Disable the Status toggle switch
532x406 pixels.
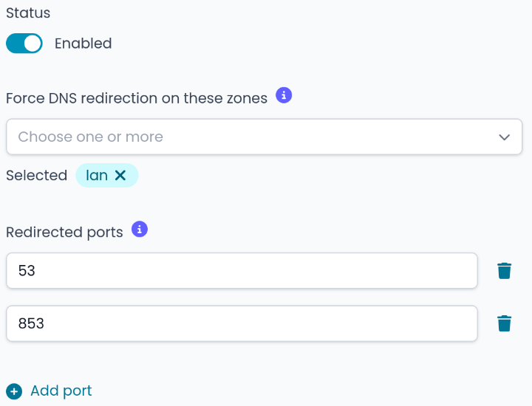tap(24, 44)
